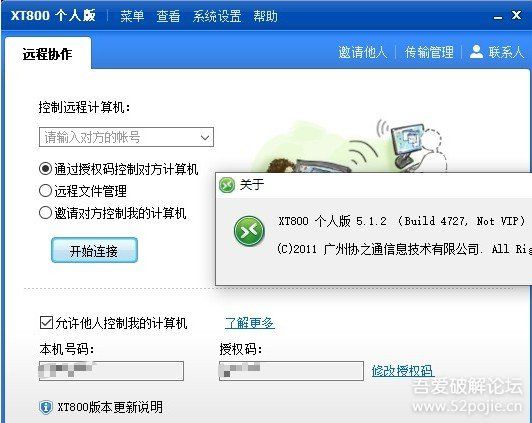Image resolution: width=532 pixels, height=423 pixels.
Task: Click the blue shield info icon
Action: click(46, 407)
